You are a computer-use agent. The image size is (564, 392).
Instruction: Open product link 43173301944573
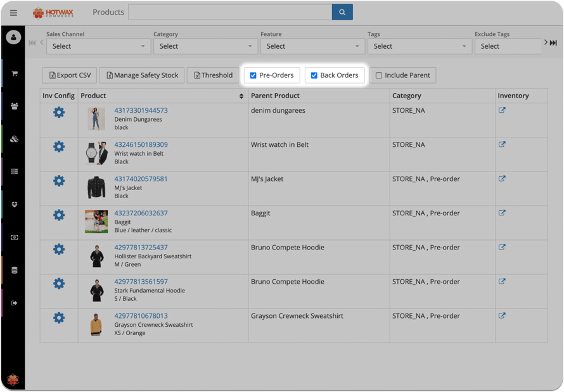(x=141, y=110)
